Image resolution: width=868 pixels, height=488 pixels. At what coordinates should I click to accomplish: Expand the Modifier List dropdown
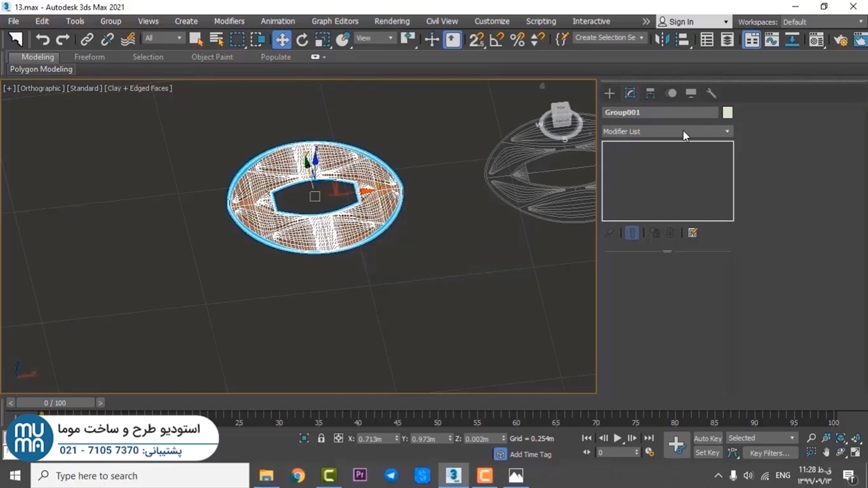(667, 131)
